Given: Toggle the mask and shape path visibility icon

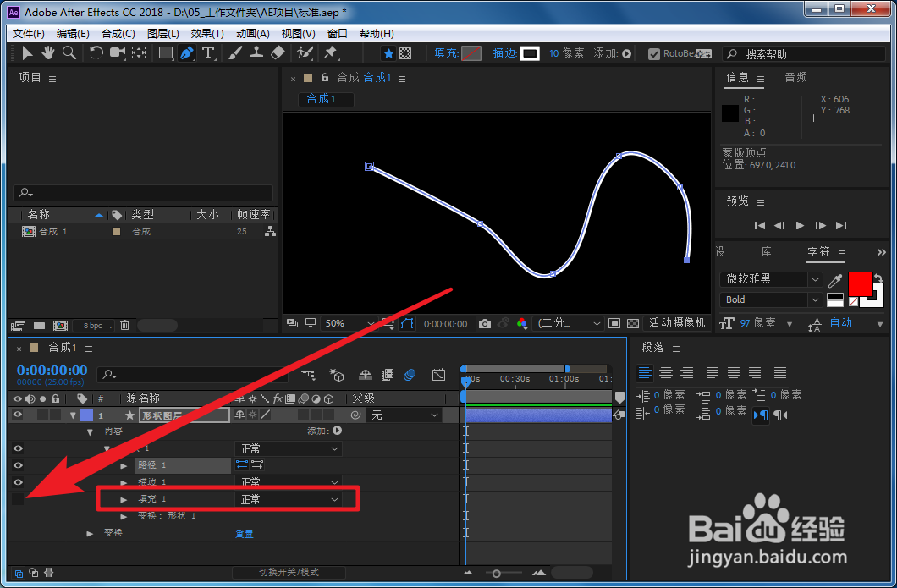Looking at the screenshot, I should pos(407,324).
